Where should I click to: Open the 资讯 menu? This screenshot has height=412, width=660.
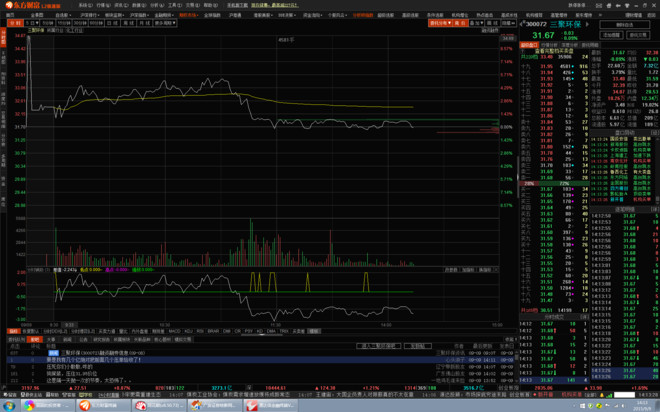coord(121,5)
